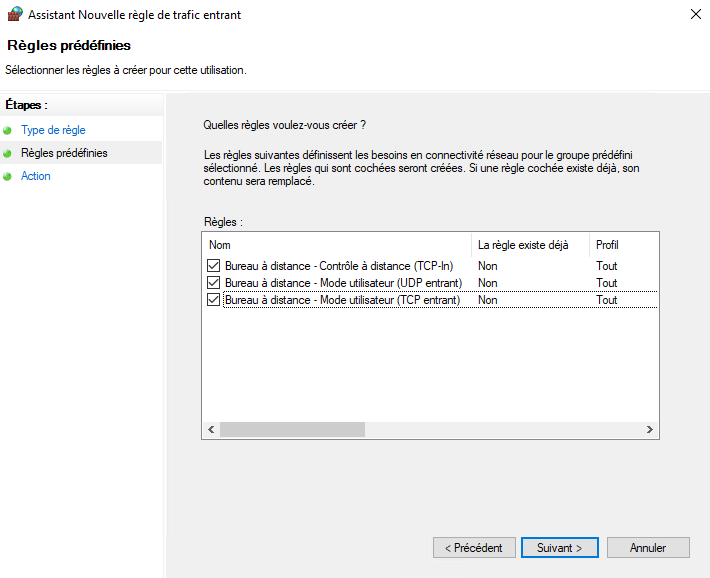
Task: Click green bullet beside Action step
Action: [x=8, y=177]
